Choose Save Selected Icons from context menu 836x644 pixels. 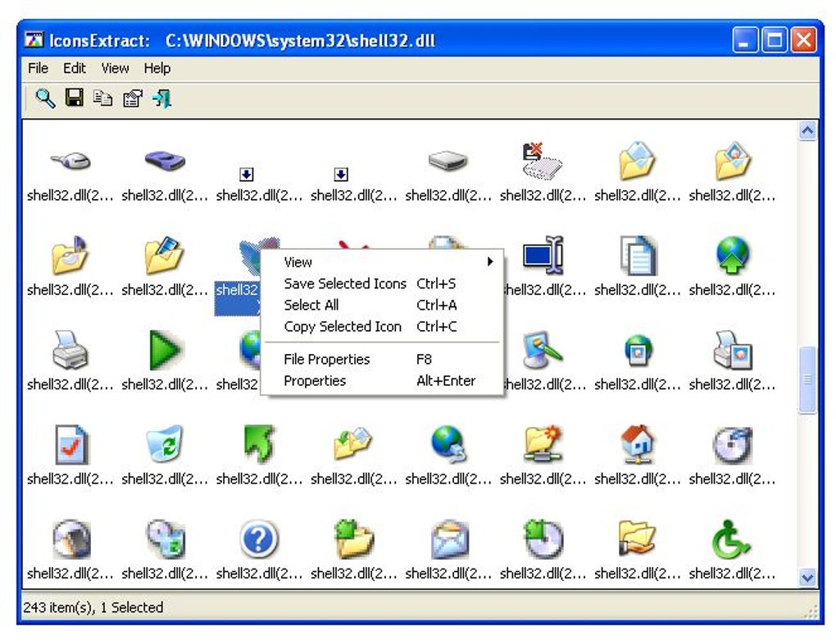click(x=382, y=283)
